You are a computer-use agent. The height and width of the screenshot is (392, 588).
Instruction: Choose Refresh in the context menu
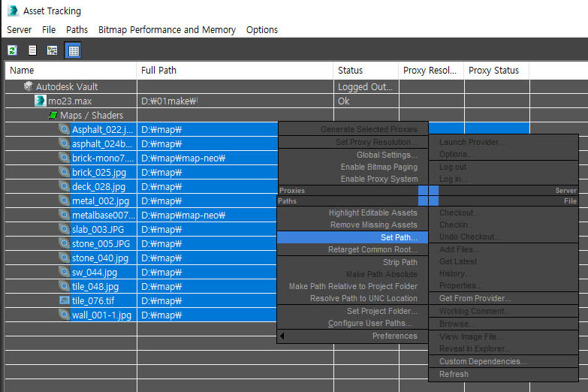coord(503,374)
